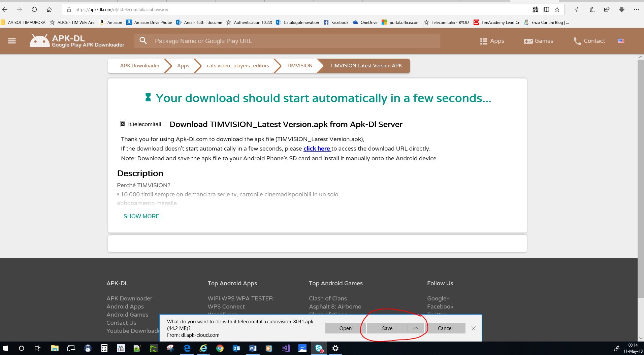Expand Save options with the arrow
The width and height of the screenshot is (644, 355).
(415, 328)
